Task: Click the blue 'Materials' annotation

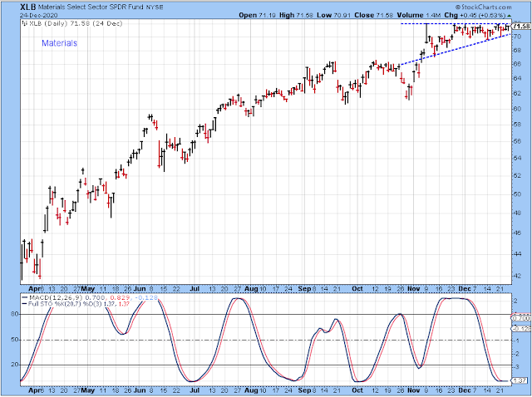Action: [59, 43]
